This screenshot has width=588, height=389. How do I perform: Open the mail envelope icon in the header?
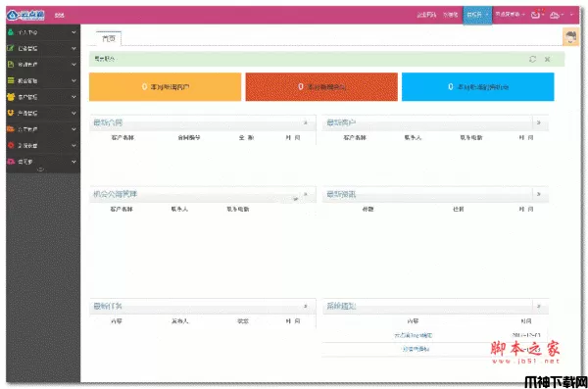(535, 15)
